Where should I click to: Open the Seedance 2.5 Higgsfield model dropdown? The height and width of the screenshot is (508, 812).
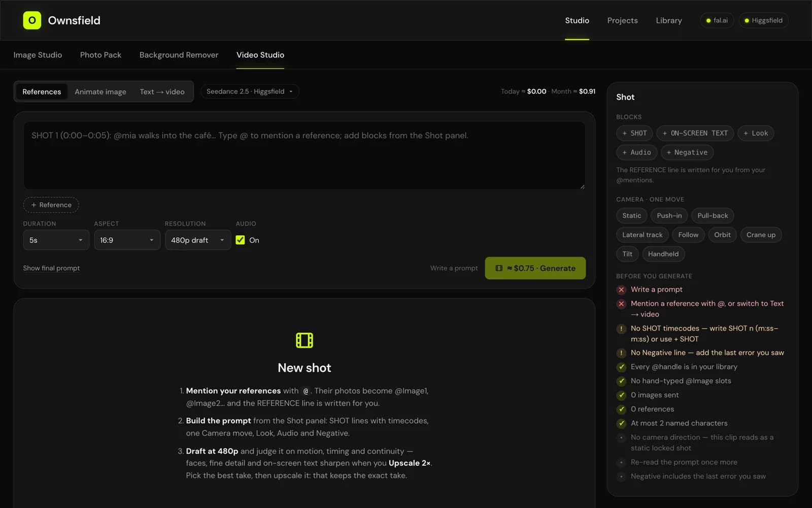click(x=250, y=91)
